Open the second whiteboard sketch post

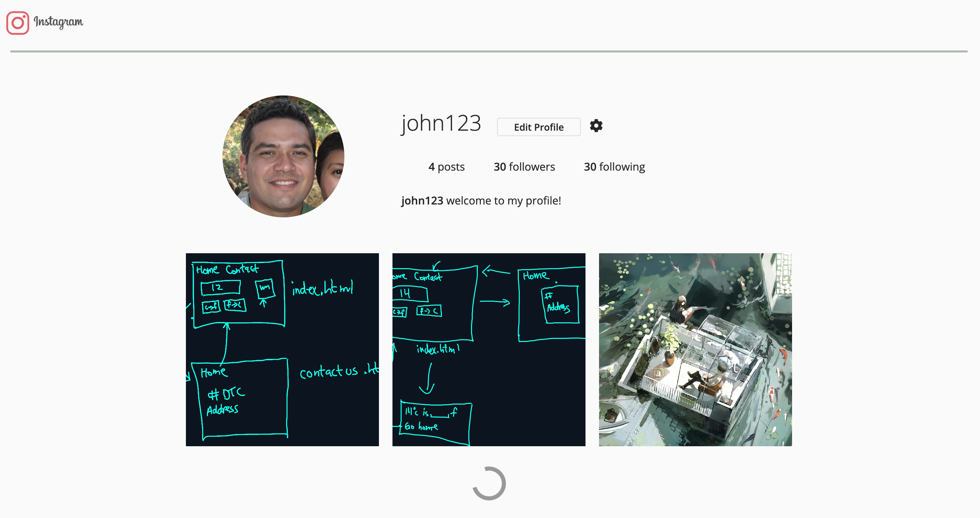pyautogui.click(x=489, y=350)
